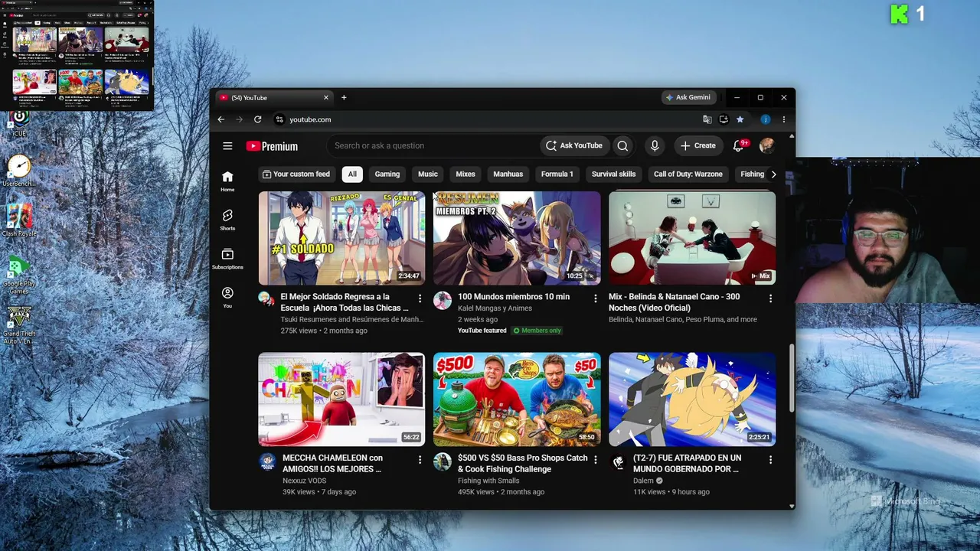Open the notifications bell
The image size is (980, 551).
coord(739,145)
